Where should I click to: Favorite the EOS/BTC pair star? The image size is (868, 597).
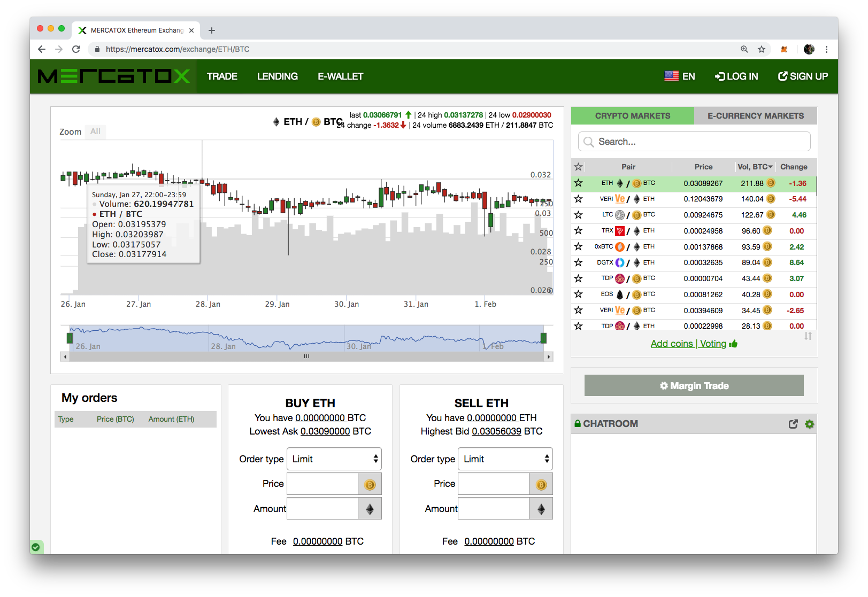578,294
